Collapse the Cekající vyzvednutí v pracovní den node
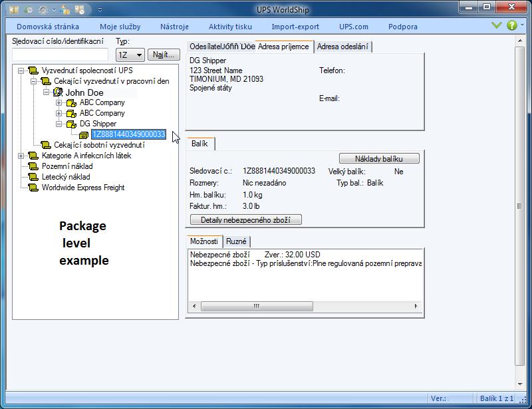532x409 pixels. click(x=34, y=81)
